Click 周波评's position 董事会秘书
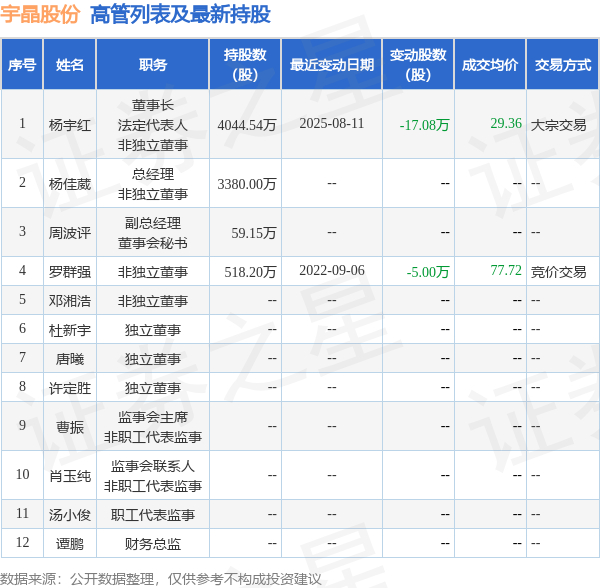The image size is (600, 588). click(153, 243)
